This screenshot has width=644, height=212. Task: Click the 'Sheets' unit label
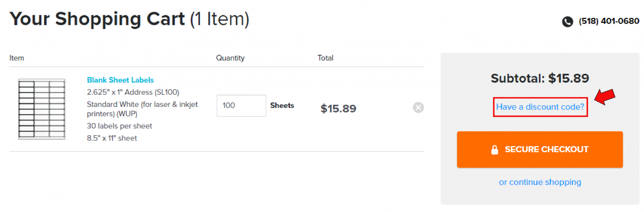point(282,106)
